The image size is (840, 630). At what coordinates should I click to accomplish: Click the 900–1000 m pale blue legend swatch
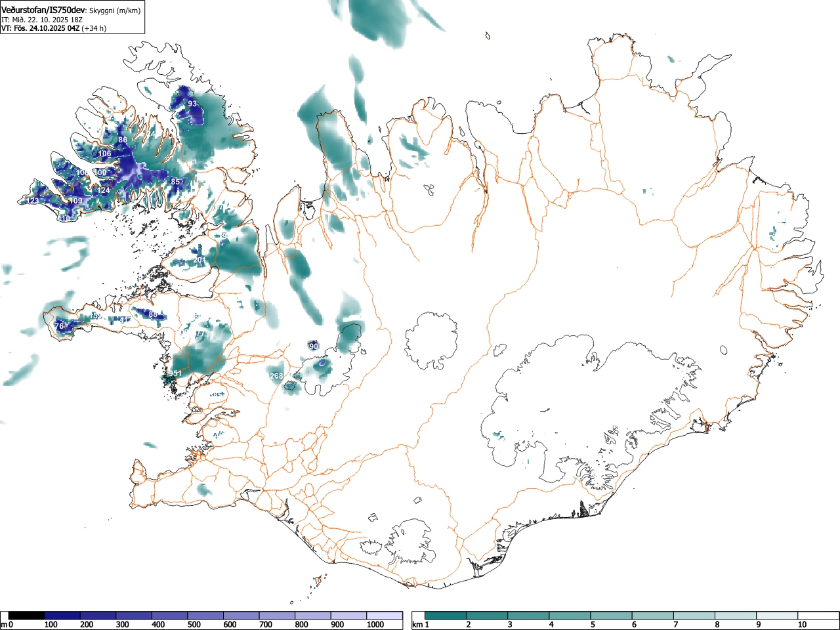[x=349, y=616]
